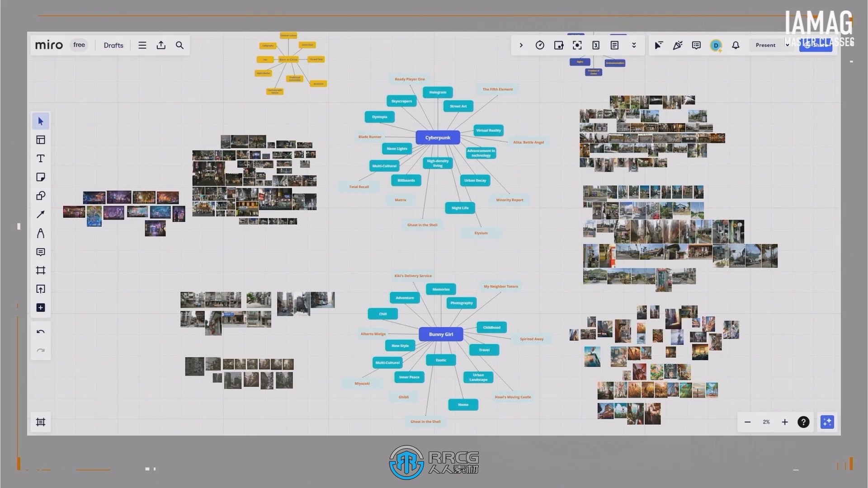The width and height of the screenshot is (868, 488).
Task: Select the Street Art node
Action: (458, 106)
